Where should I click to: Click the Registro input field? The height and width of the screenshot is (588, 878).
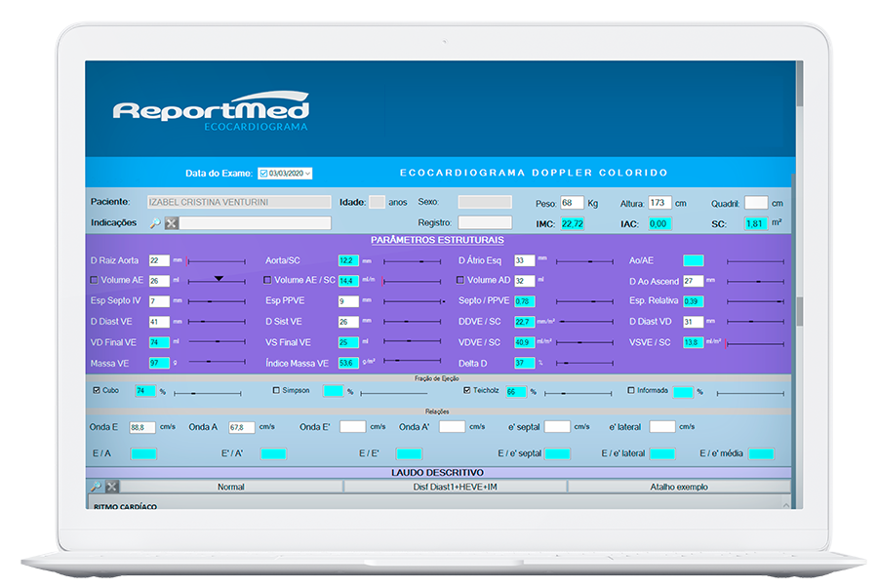tap(485, 222)
